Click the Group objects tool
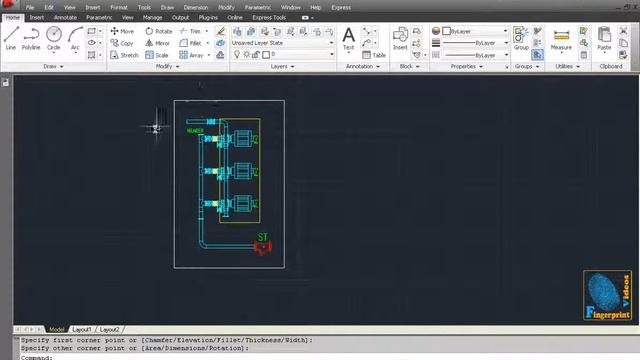640x360 pixels. [x=521, y=38]
